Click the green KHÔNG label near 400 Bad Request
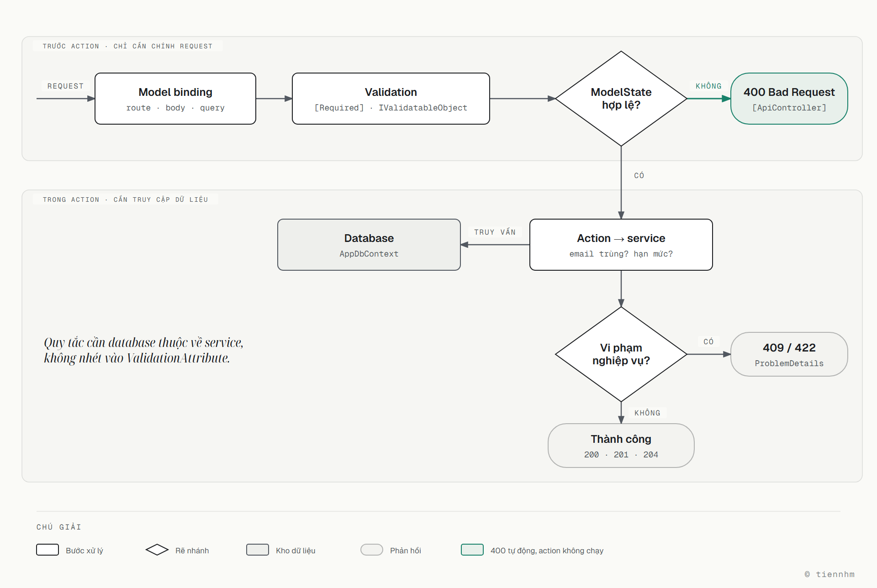Viewport: 877px width, 588px height. click(708, 86)
